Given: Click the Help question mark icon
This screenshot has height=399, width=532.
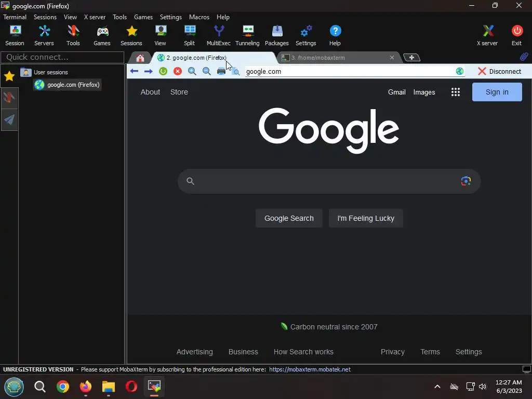Looking at the screenshot, I should 335,35.
